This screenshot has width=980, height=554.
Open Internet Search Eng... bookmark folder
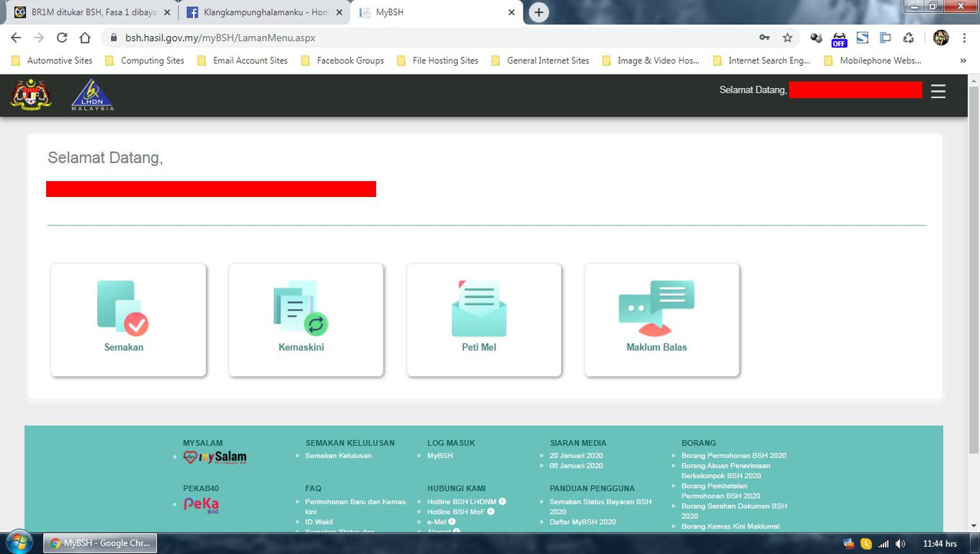761,61
